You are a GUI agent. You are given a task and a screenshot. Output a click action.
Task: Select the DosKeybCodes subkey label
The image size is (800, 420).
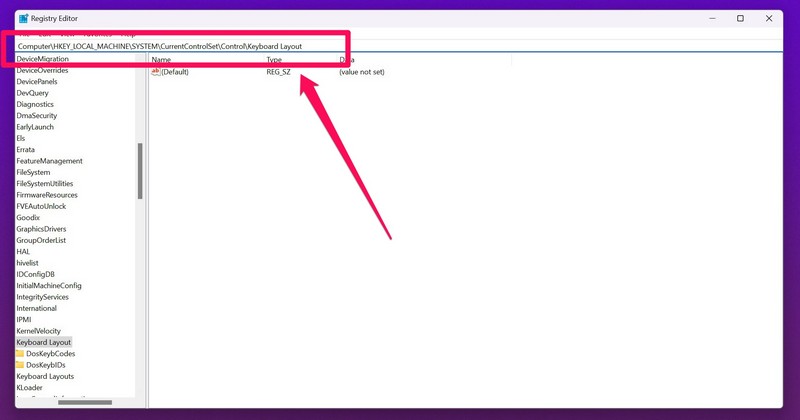click(51, 353)
